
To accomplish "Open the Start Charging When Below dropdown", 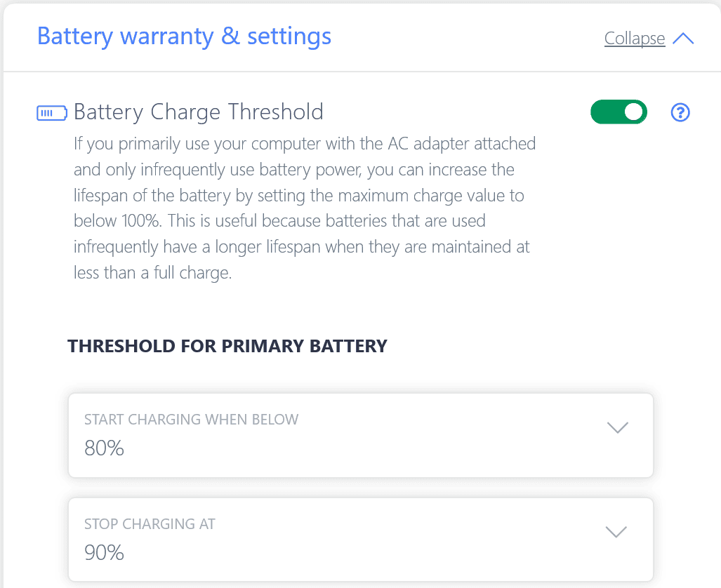I will tap(360, 435).
